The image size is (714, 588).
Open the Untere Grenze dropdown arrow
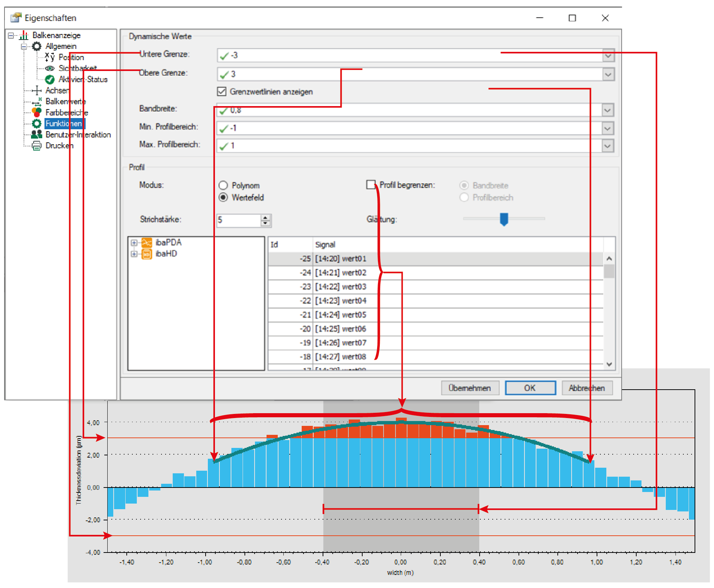point(608,56)
